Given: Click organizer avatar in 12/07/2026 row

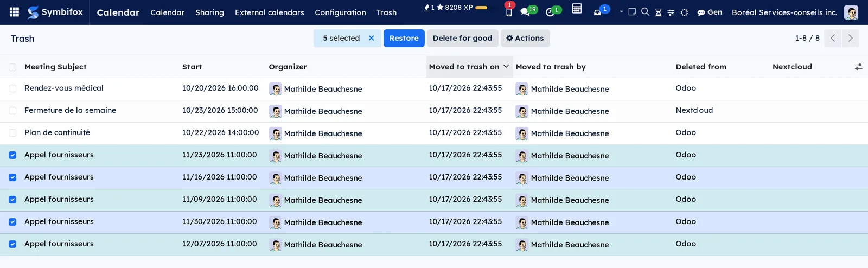Looking at the screenshot, I should [x=276, y=245].
